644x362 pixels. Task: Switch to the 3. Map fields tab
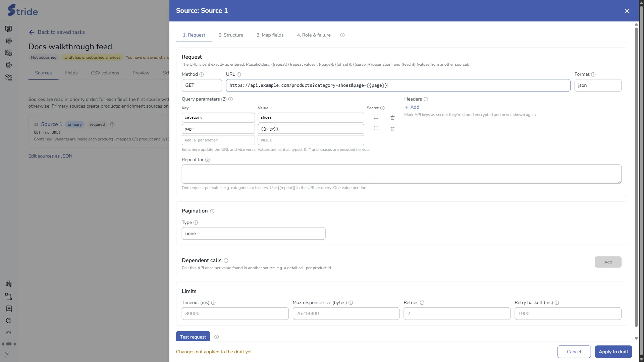tap(270, 35)
